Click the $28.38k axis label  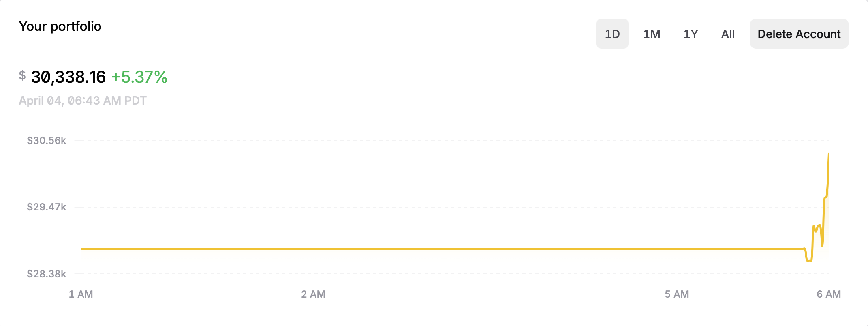pos(47,274)
